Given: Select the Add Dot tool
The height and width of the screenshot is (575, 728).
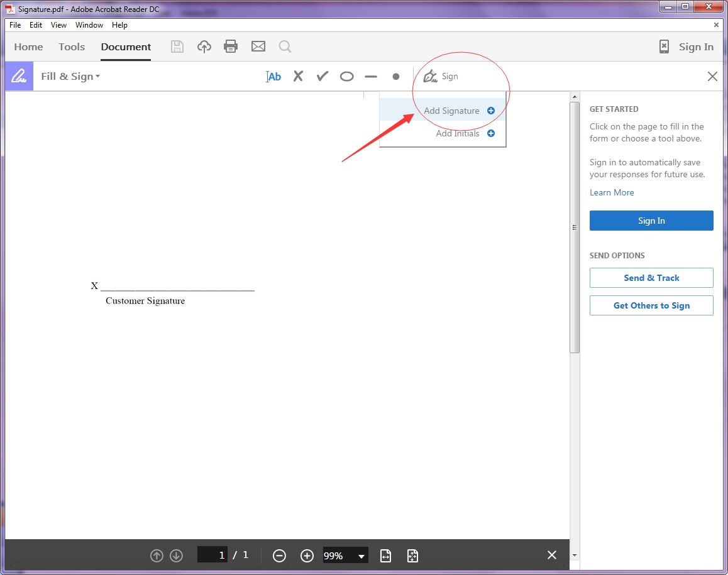Looking at the screenshot, I should (x=395, y=77).
